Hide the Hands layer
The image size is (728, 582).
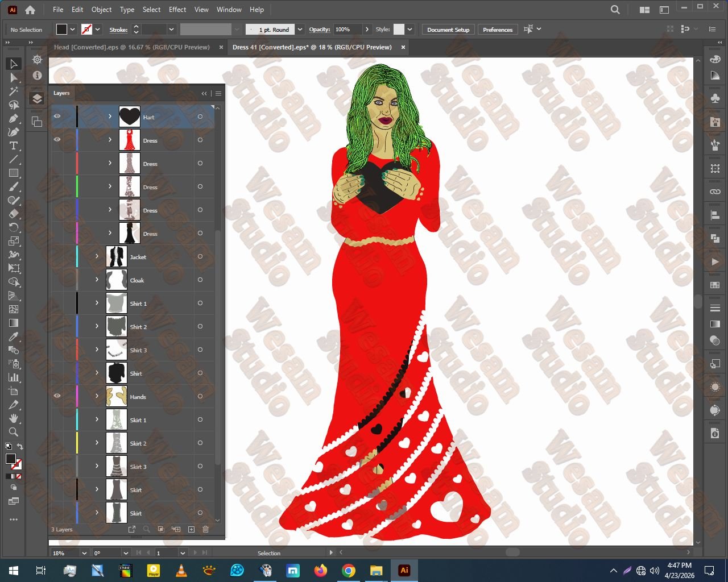[x=57, y=396]
